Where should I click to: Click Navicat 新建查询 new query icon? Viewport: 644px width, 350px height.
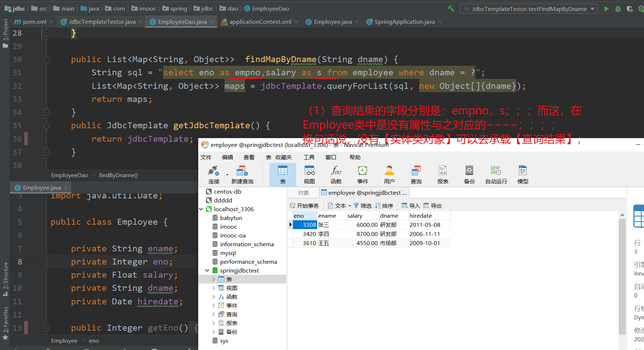pyautogui.click(x=242, y=175)
